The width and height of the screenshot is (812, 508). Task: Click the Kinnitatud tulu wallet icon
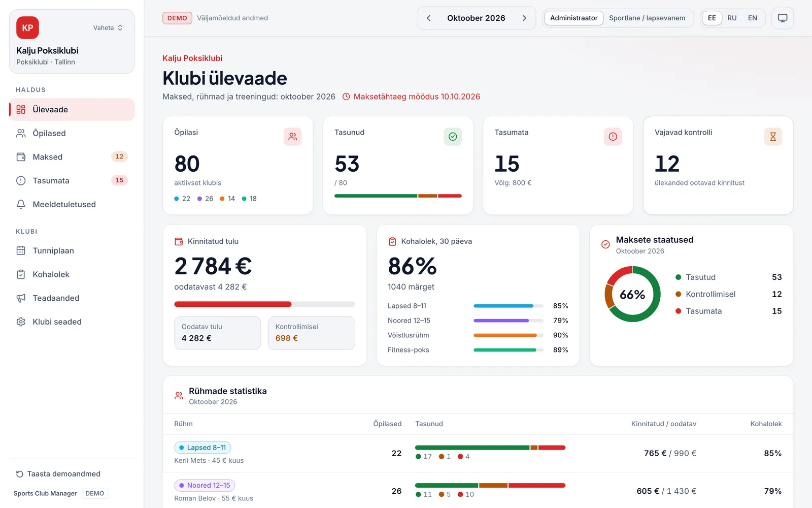point(179,242)
